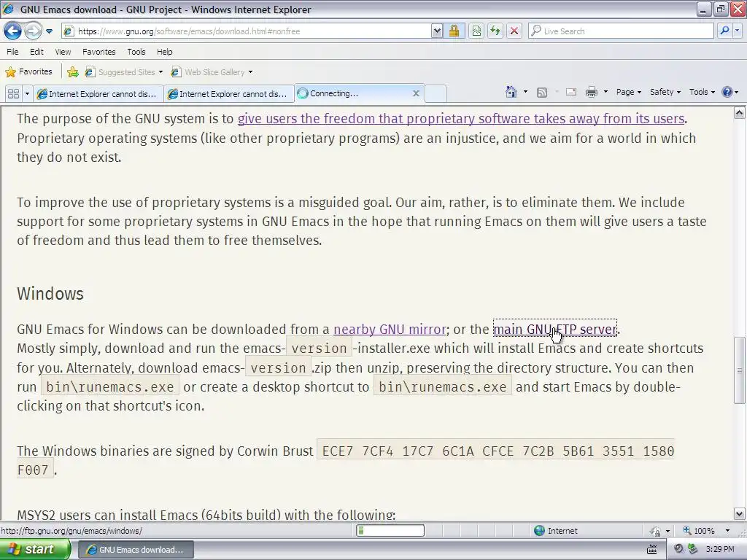Click the Quick Tabs grid icon

(x=13, y=94)
